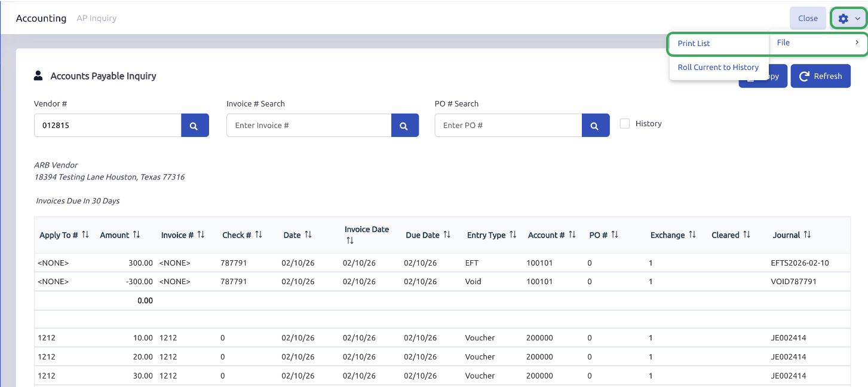Click account 100101 in EFT row
The image size is (868, 387).
(x=539, y=263)
